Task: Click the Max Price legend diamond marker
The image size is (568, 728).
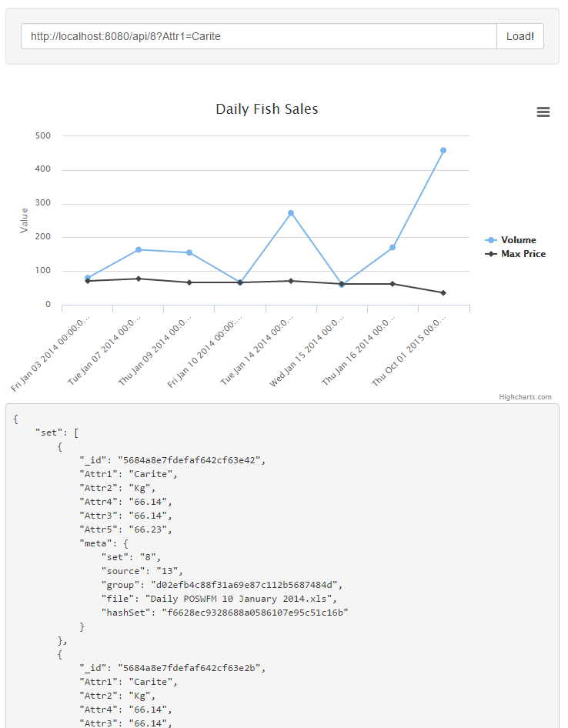Action: coord(491,254)
